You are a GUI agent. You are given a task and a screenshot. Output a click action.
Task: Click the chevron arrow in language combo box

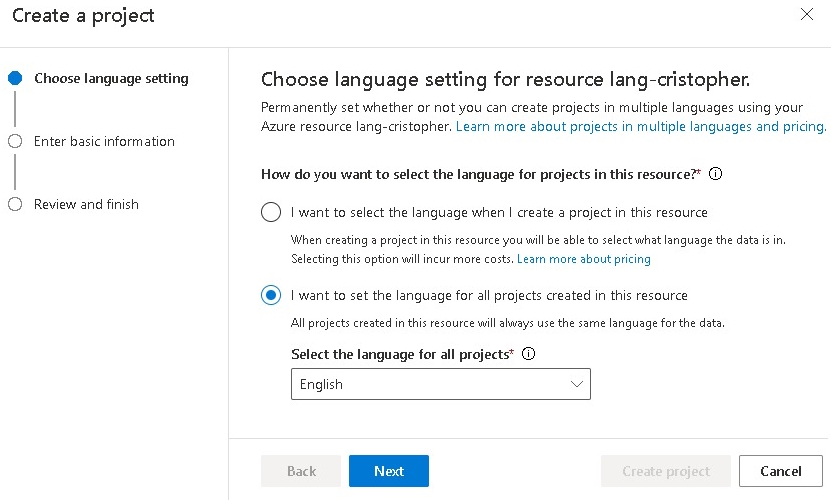pyautogui.click(x=576, y=384)
